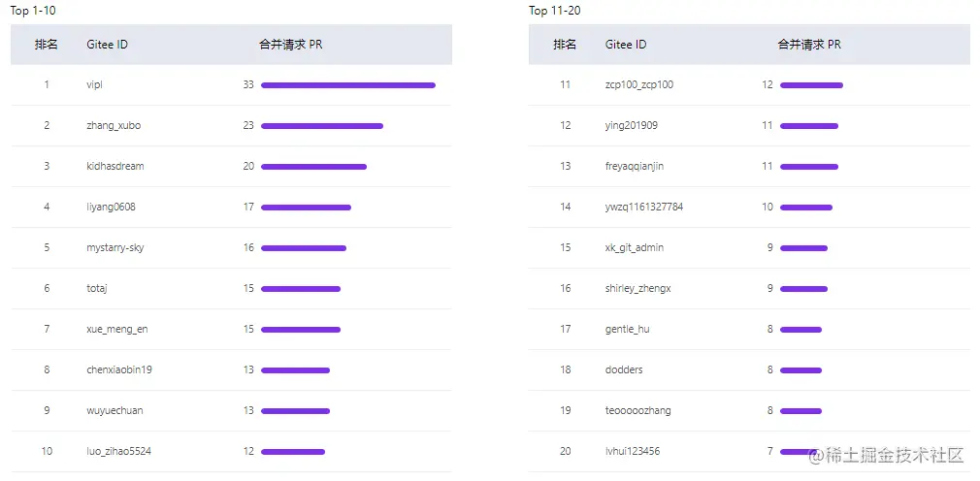Click the PR count 33 for vipl
Screen dimensions: 980x481
[x=248, y=84]
